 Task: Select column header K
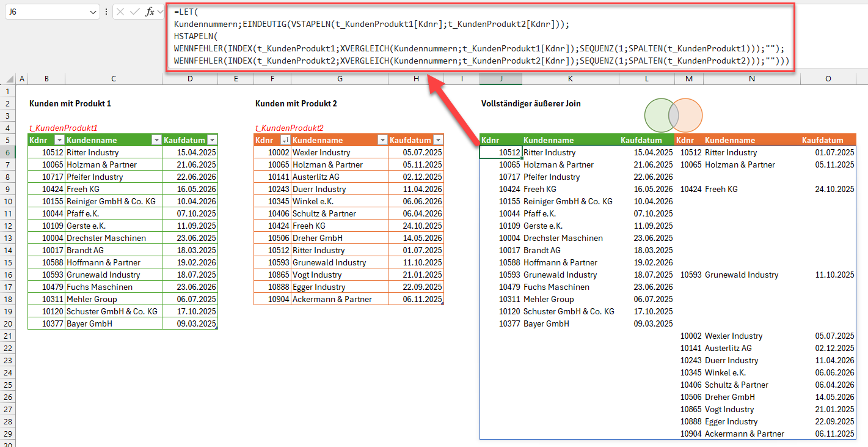coord(571,79)
